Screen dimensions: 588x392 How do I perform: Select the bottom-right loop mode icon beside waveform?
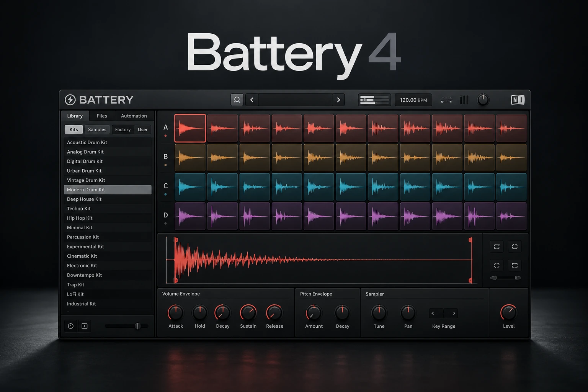pos(514,265)
